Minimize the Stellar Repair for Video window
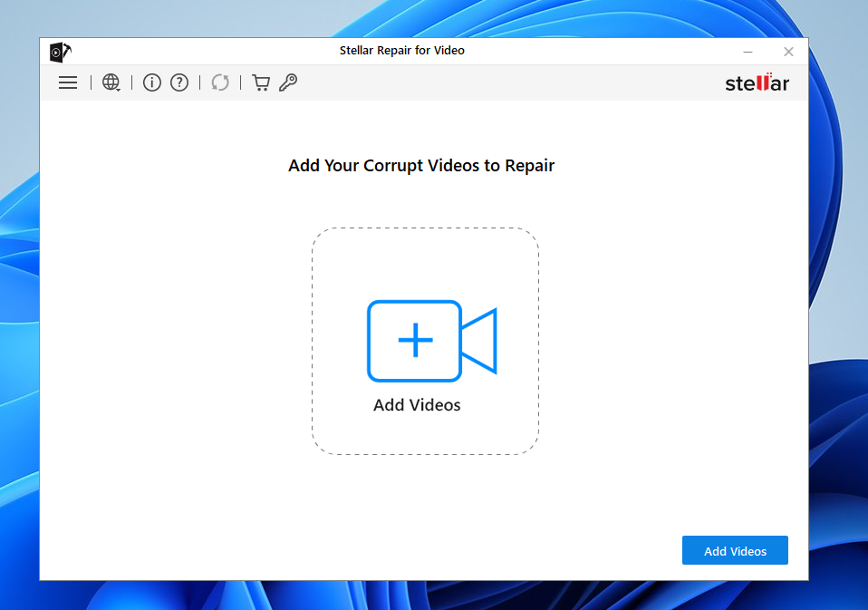The image size is (868, 610). [x=747, y=52]
